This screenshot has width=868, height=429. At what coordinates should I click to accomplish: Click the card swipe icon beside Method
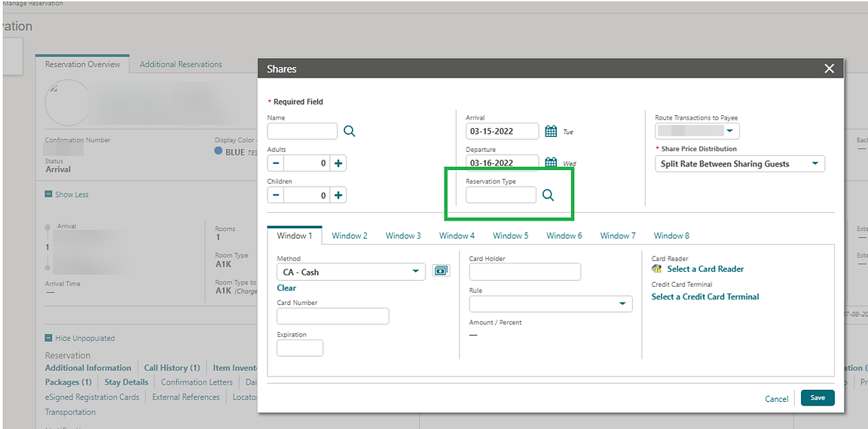pos(442,271)
